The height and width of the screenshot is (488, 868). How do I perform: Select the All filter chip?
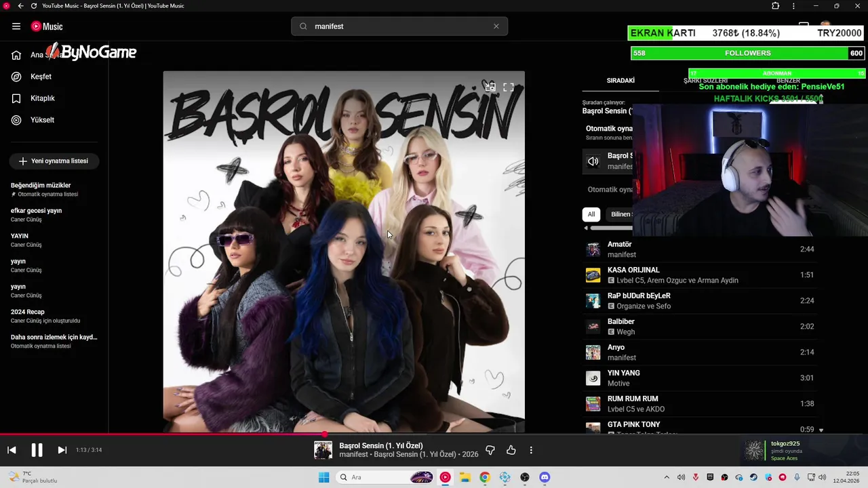point(591,214)
